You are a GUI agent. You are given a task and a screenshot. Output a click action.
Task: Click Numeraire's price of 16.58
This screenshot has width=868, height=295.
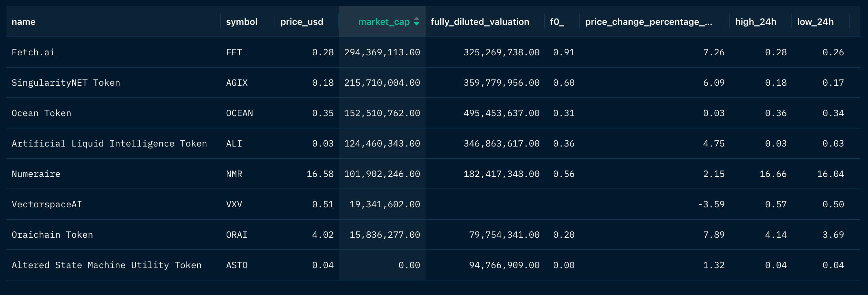[x=320, y=174]
